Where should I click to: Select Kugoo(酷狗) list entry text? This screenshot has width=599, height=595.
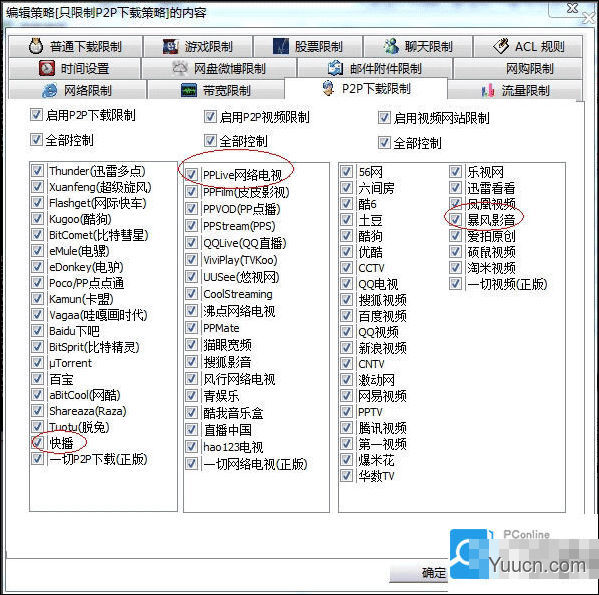(x=80, y=219)
